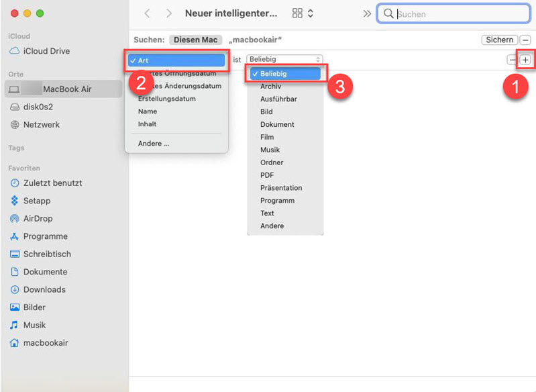Open Downloads label in sidebar
The image size is (536, 392).
pos(44,290)
